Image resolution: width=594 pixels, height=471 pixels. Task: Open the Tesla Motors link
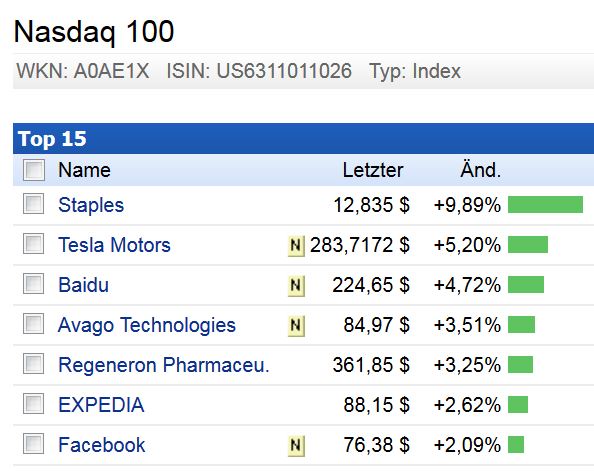click(x=114, y=245)
